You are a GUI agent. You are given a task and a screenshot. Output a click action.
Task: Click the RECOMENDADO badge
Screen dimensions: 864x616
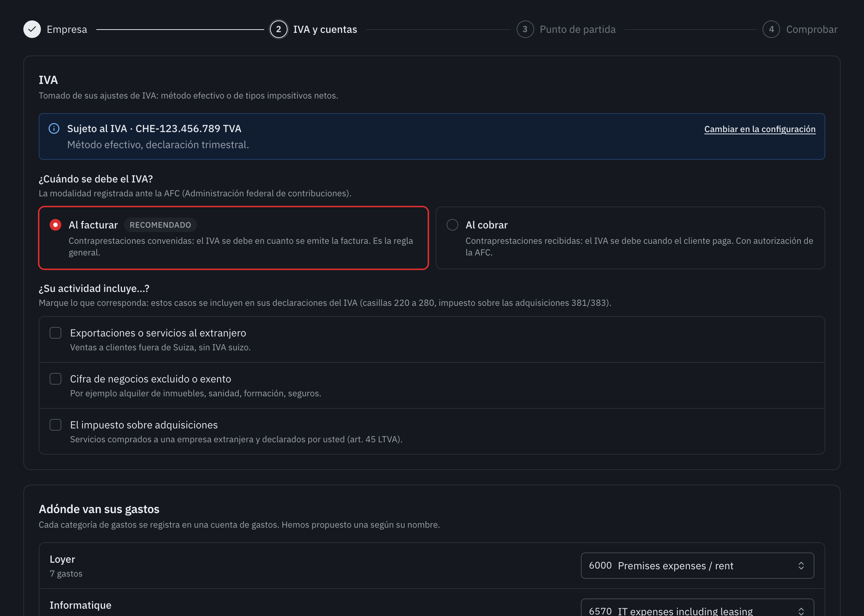(161, 225)
